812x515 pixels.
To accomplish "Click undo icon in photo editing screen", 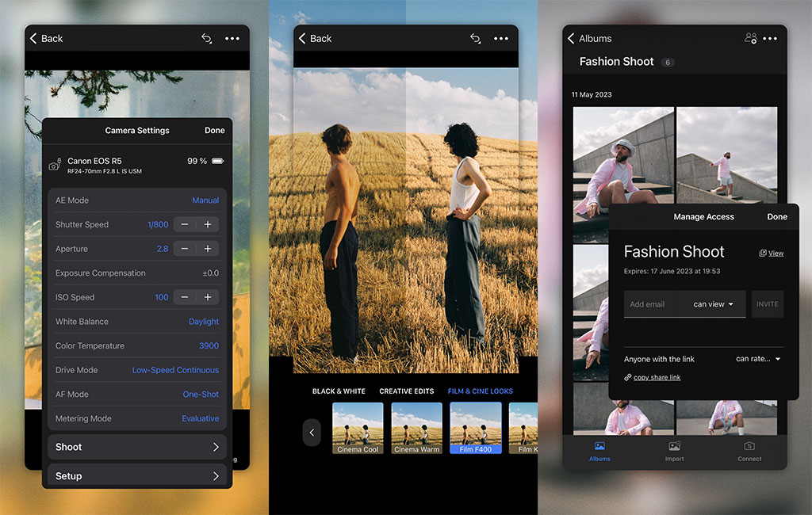I will (476, 38).
